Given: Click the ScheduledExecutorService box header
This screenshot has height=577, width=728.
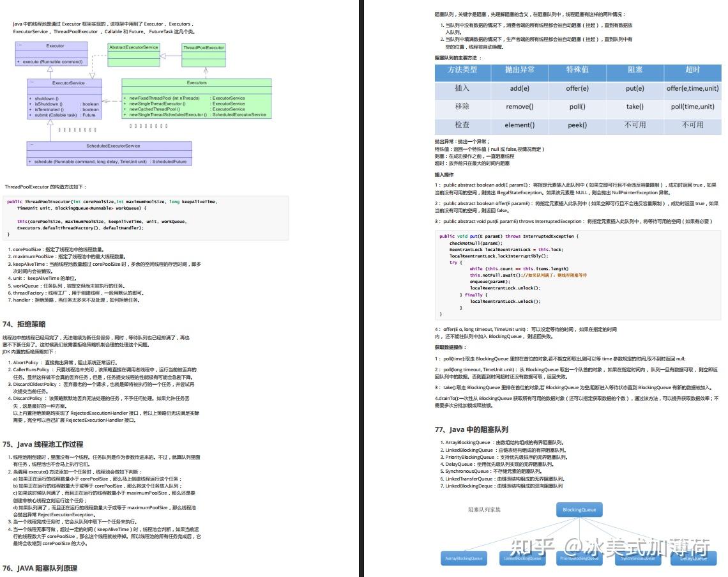Looking at the screenshot, I should pyautogui.click(x=109, y=146).
